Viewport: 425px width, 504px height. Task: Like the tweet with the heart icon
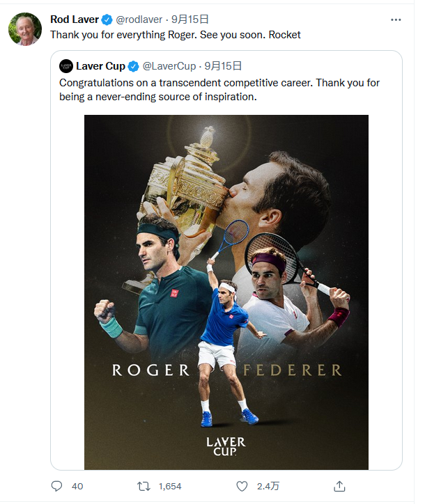tap(242, 487)
